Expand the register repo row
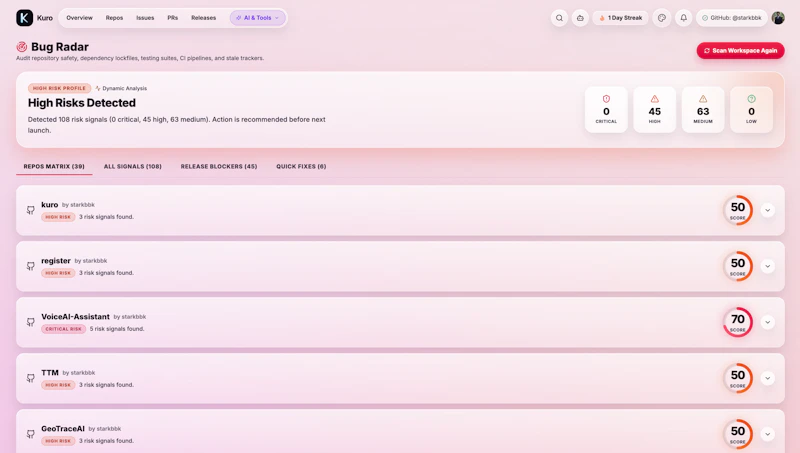The image size is (800, 453). pyautogui.click(x=767, y=266)
